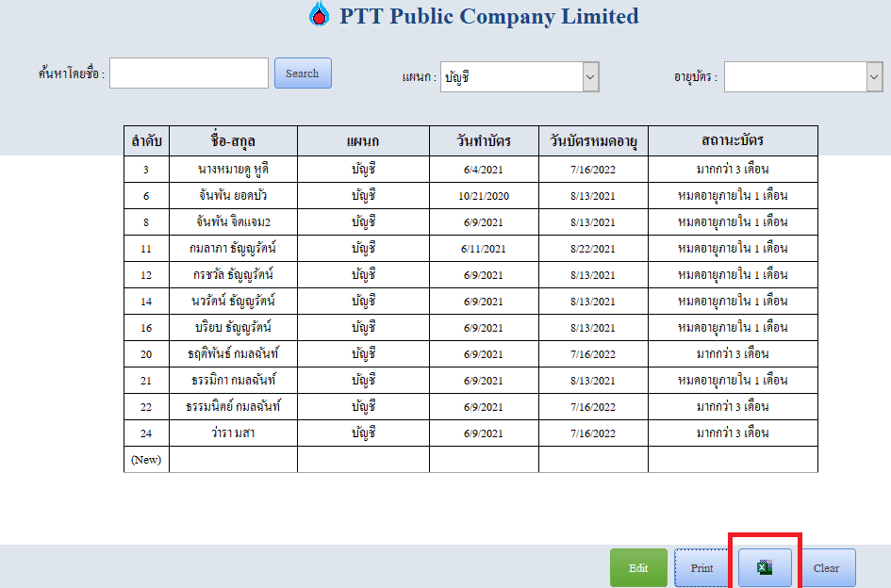Click the Print button
The image size is (891, 588).
click(701, 567)
